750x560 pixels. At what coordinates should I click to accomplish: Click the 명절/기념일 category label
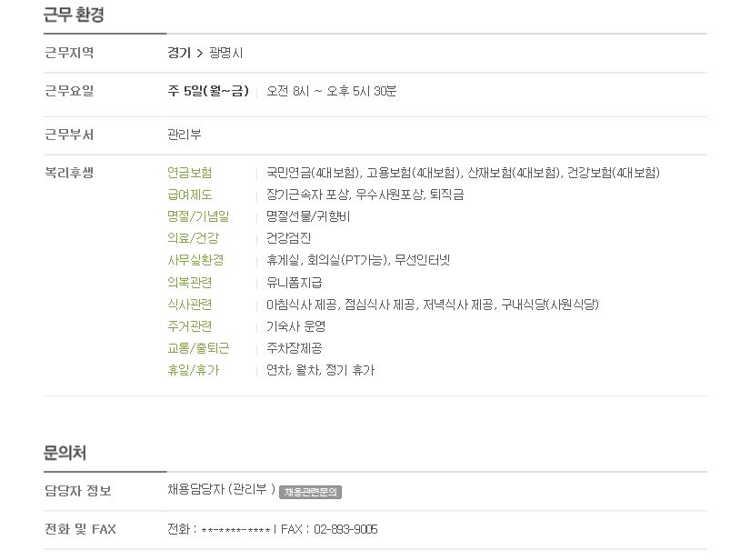(198, 216)
